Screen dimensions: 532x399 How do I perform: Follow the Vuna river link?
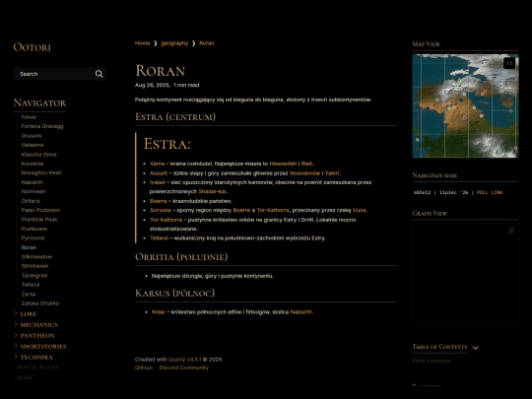click(359, 210)
